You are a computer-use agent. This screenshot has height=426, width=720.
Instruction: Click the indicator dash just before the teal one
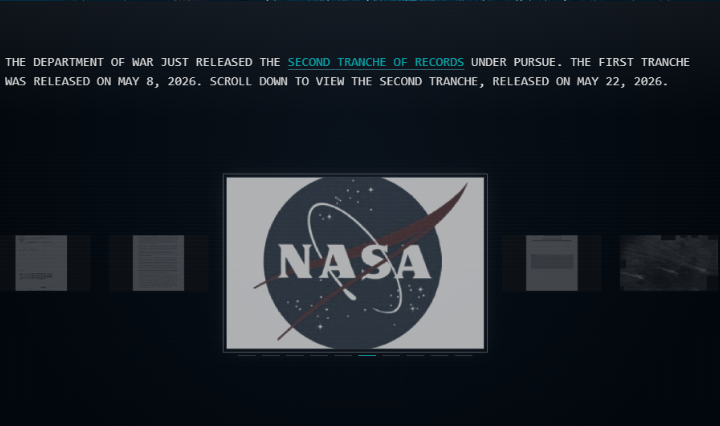[343, 355]
